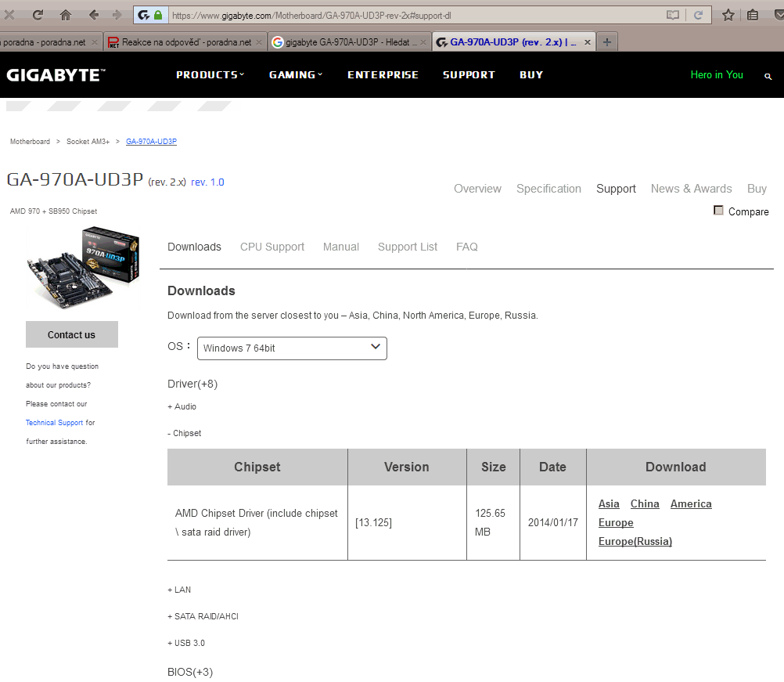Screen dimensions: 784x682
Task: Click the Motherboard breadcrumb
Action: 30,142
